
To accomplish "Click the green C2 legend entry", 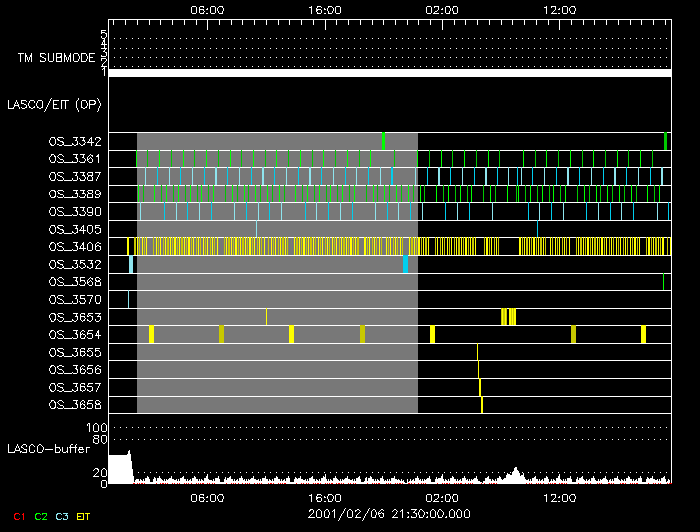I will tap(40, 516).
